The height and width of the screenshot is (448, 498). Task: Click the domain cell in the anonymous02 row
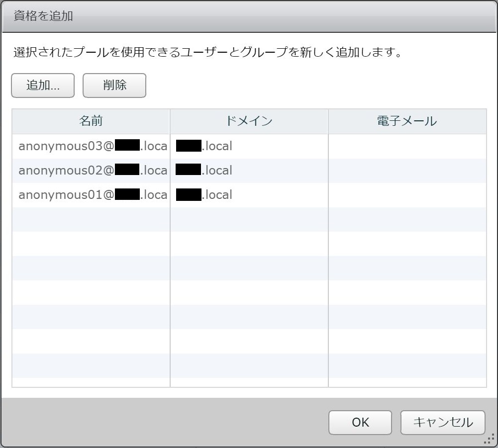click(x=249, y=171)
